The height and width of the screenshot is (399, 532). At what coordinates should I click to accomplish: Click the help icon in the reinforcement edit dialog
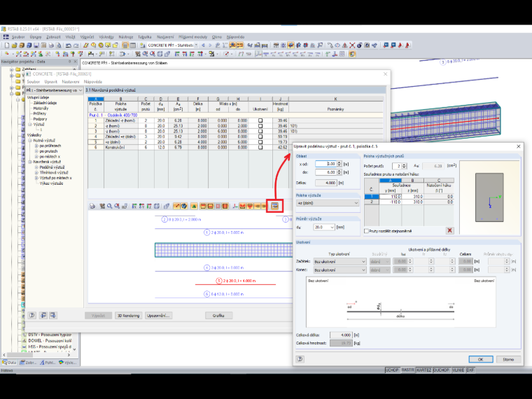300,359
